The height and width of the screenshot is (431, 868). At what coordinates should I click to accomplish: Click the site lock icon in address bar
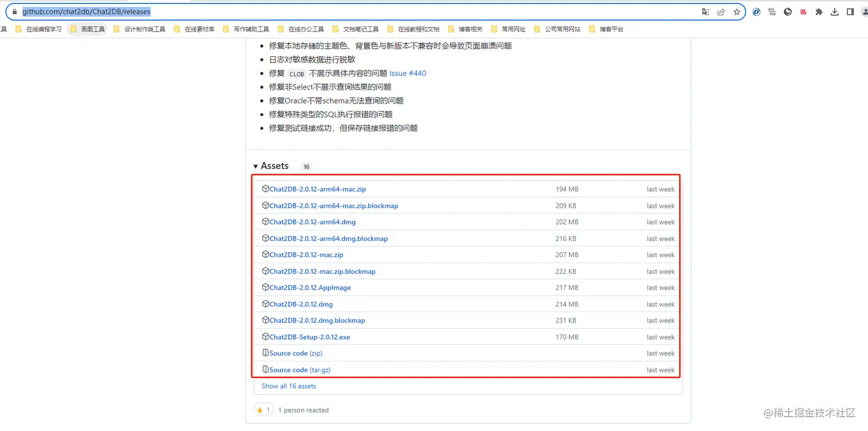point(15,11)
